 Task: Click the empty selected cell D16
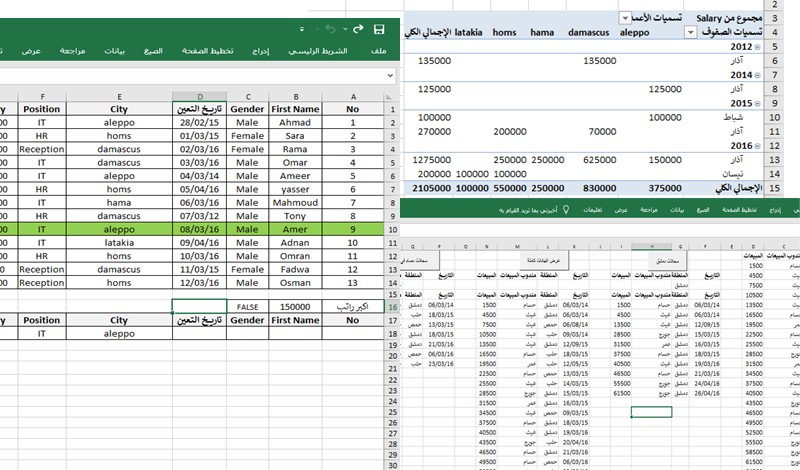click(x=199, y=306)
